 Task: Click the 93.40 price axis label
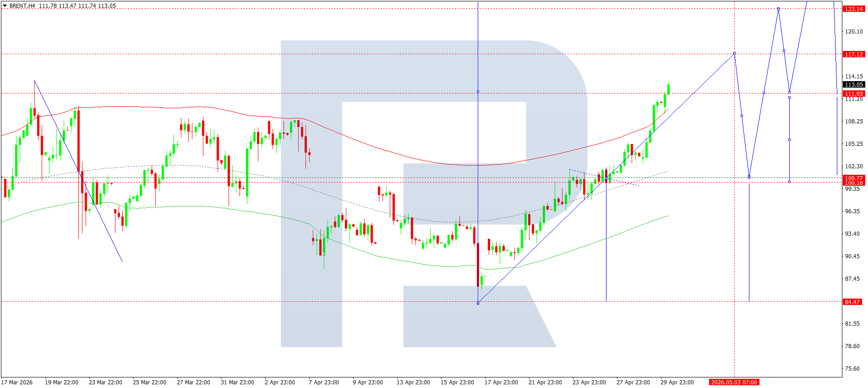point(852,233)
